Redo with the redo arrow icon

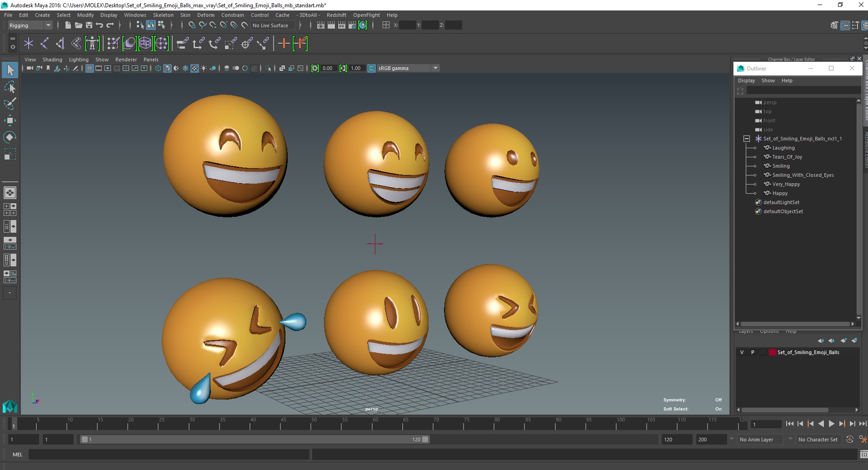[x=110, y=25]
